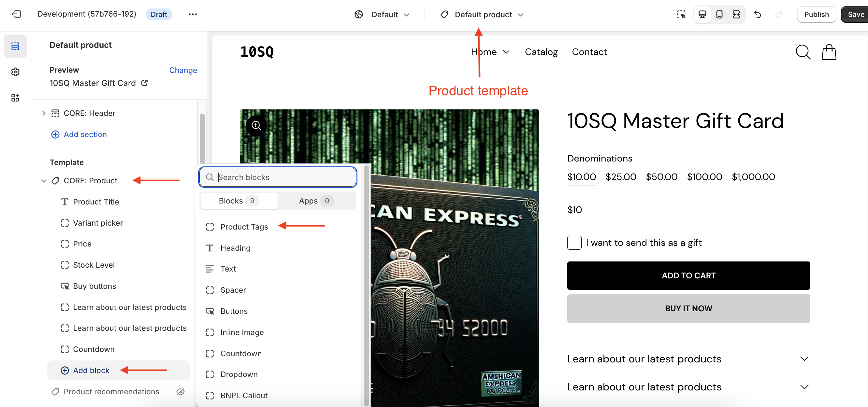
Task: Select the $25.00 denomination option
Action: pos(621,177)
